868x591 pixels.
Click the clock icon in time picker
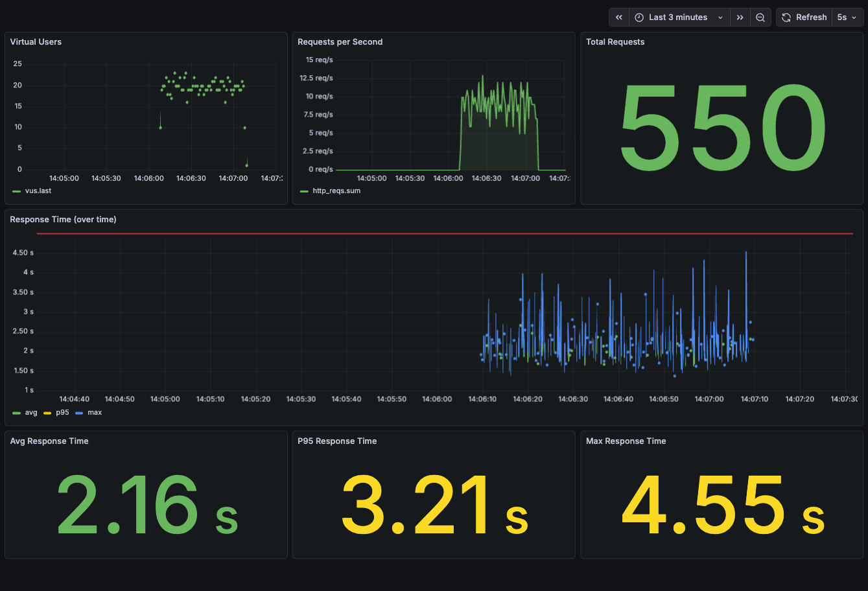click(x=639, y=17)
